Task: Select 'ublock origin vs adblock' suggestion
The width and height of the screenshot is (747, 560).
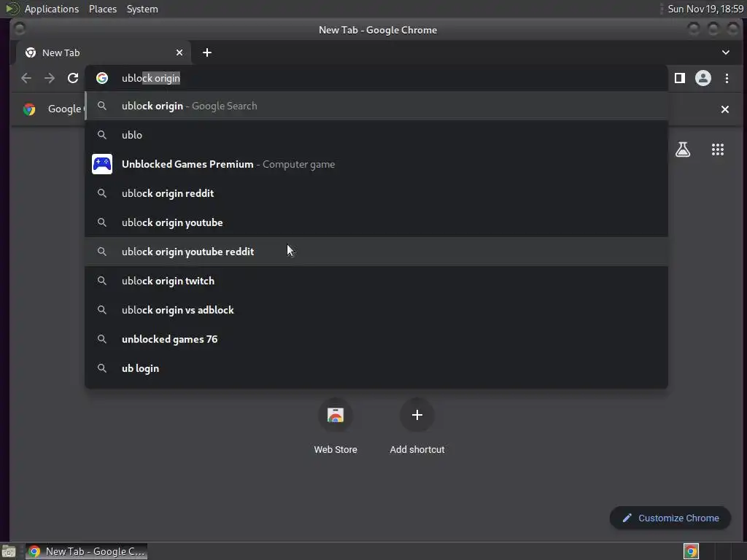Action: pos(376,310)
